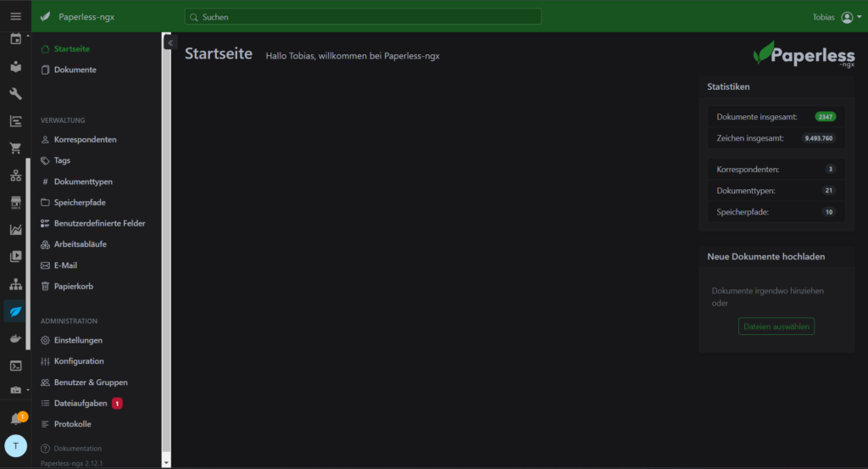
Task: Open Dateiaufgaben with the red badge
Action: [x=81, y=403]
